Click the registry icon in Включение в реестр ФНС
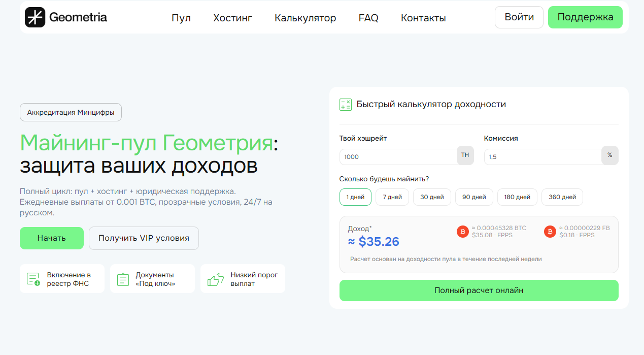The width and height of the screenshot is (644, 355). 33,279
